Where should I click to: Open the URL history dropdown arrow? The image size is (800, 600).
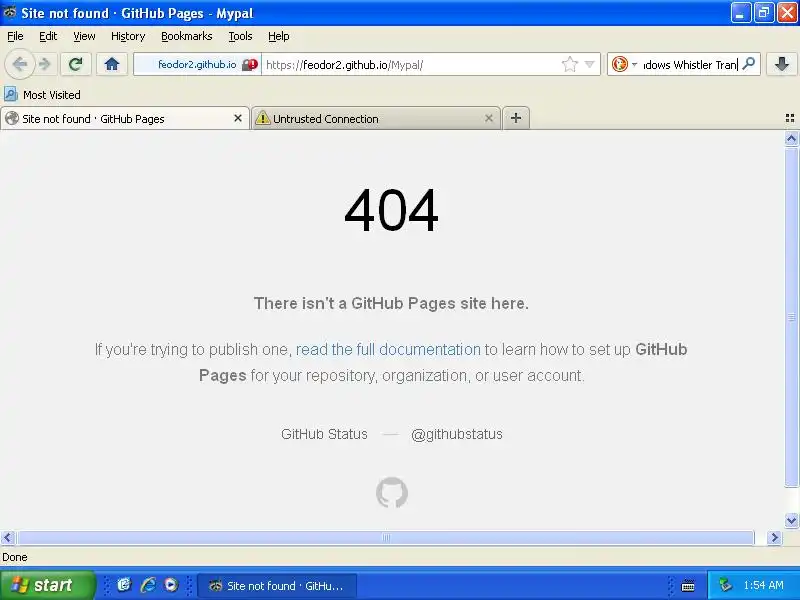589,64
